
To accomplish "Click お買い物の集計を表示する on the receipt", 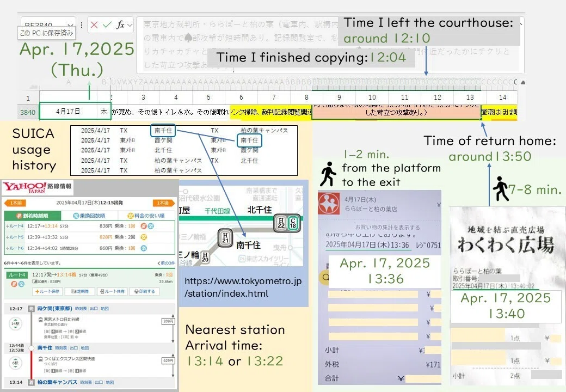I will [387, 228].
